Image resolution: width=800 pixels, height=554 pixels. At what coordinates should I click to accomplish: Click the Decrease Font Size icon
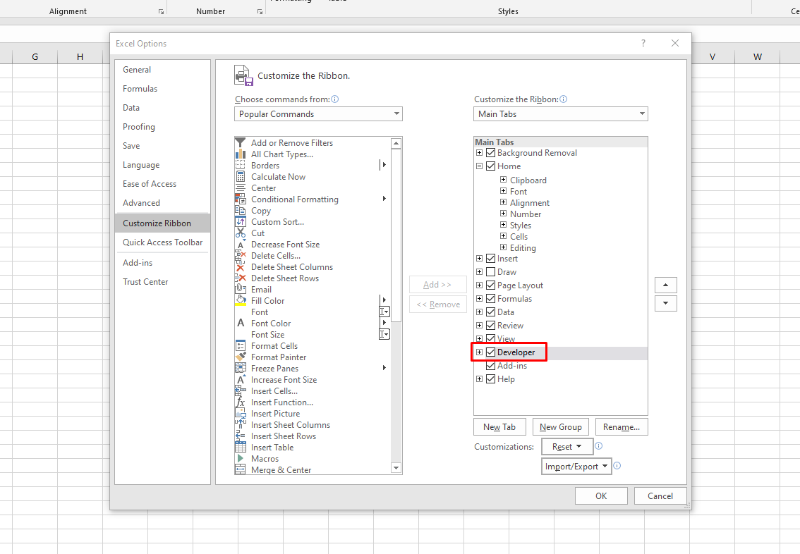tap(240, 244)
